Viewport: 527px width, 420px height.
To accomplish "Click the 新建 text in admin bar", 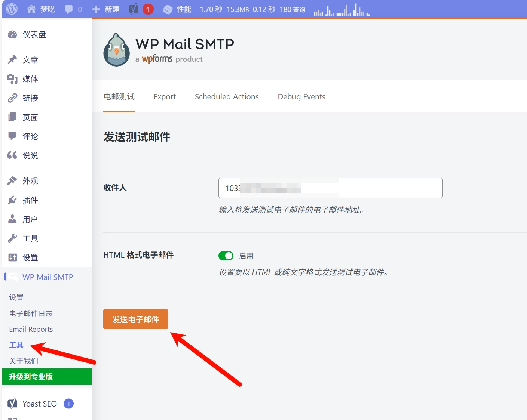I will (112, 9).
